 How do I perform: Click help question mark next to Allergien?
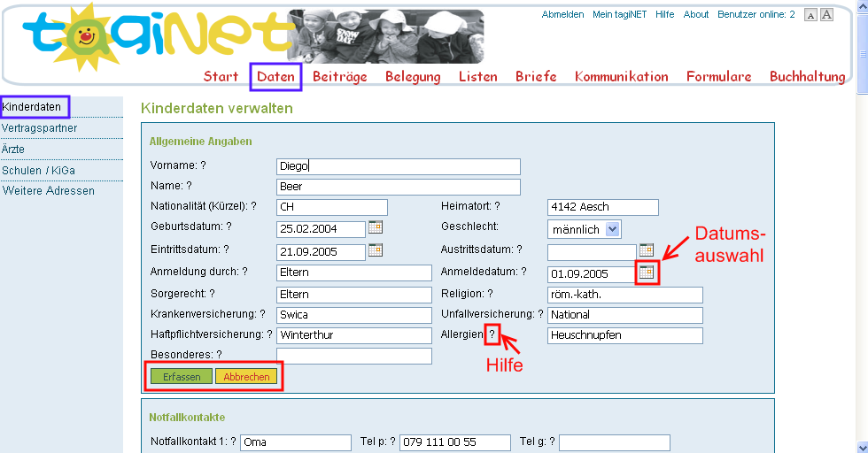click(492, 334)
